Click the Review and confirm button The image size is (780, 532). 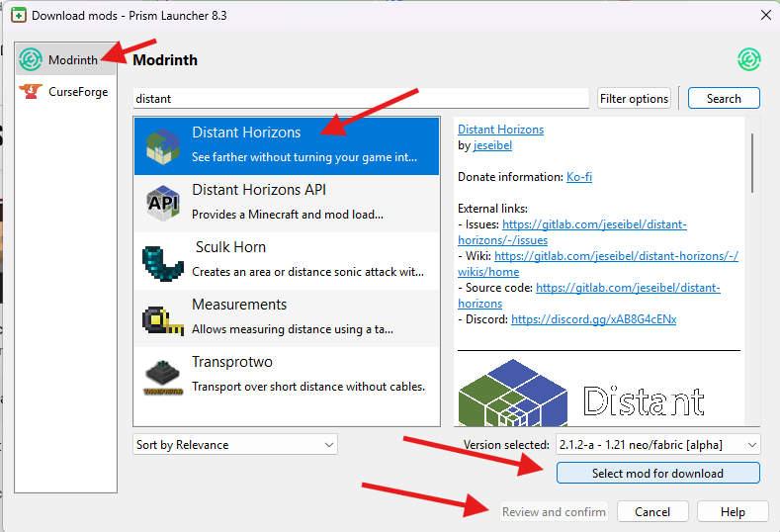click(x=554, y=511)
